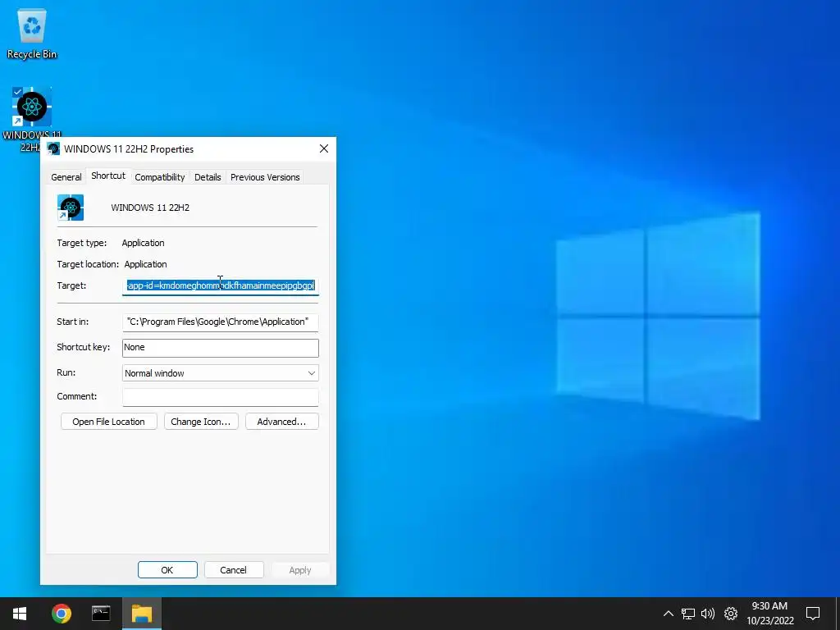
Task: Switch to the Details tab
Action: tap(208, 177)
